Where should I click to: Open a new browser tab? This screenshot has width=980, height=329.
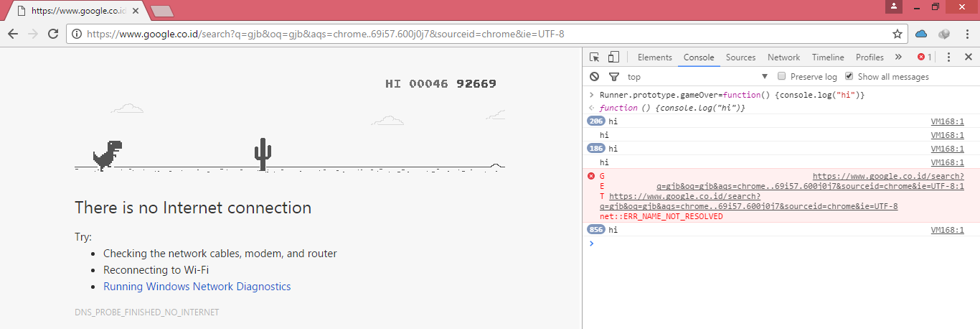(162, 11)
